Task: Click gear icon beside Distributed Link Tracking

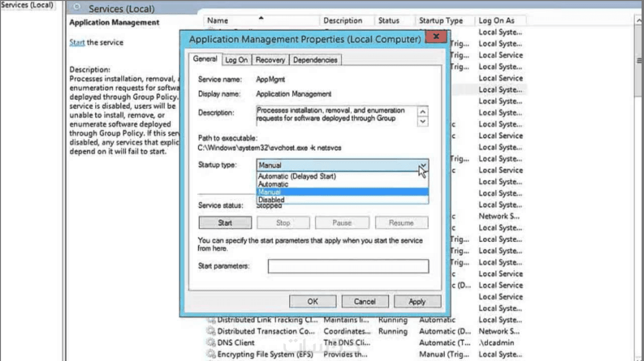Action: pyautogui.click(x=211, y=320)
